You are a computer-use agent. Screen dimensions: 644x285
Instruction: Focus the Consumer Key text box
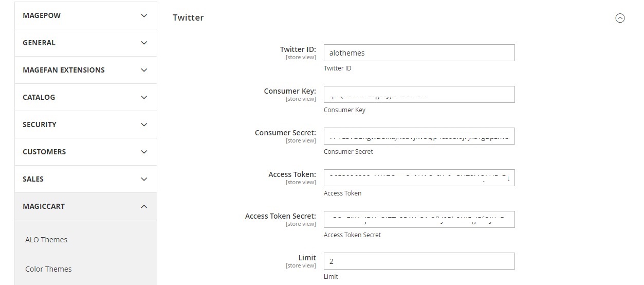(x=419, y=94)
